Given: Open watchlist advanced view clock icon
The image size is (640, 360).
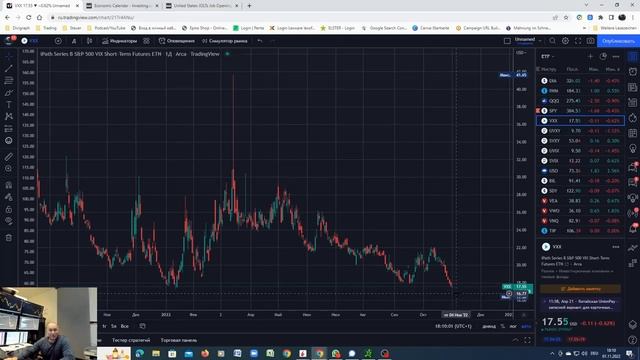Looking at the screenshot, I should pyautogui.click(x=603, y=56).
